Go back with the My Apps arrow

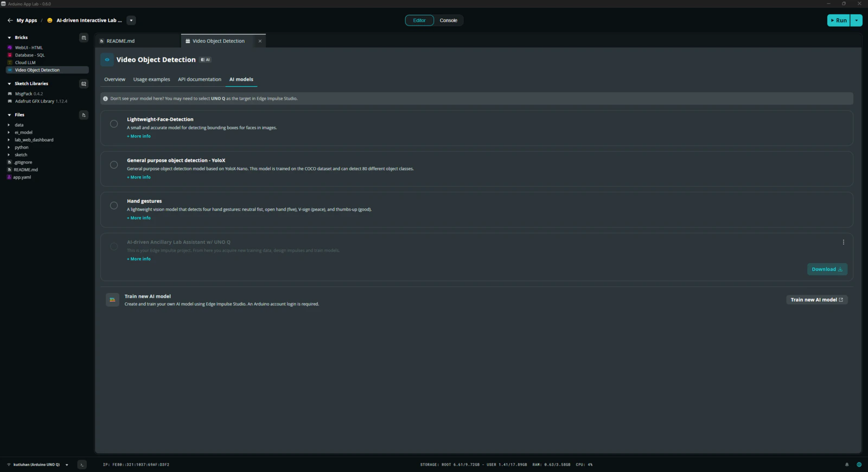tap(10, 21)
